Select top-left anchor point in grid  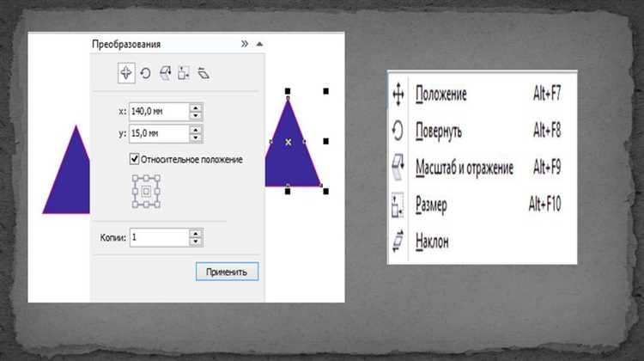[x=135, y=179]
